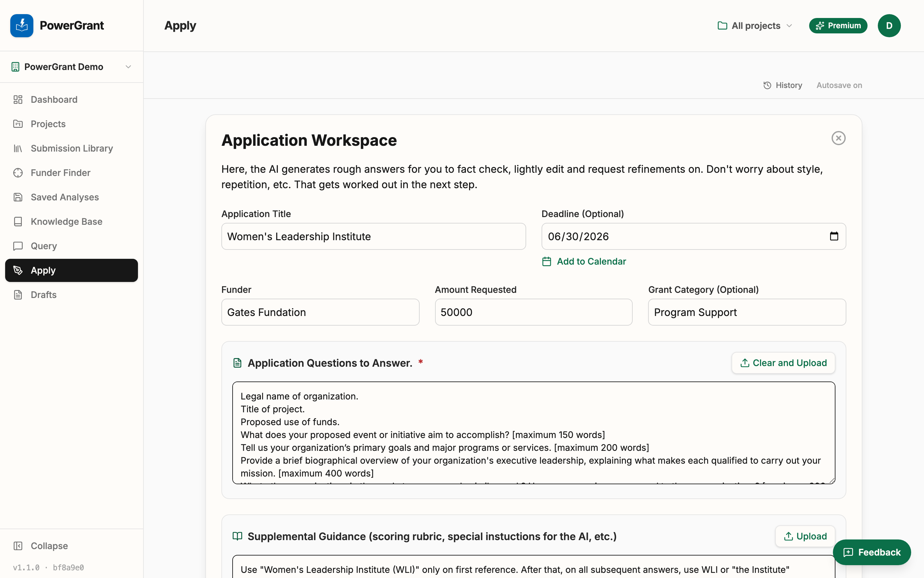Click the Projects folder icon

tap(18, 124)
